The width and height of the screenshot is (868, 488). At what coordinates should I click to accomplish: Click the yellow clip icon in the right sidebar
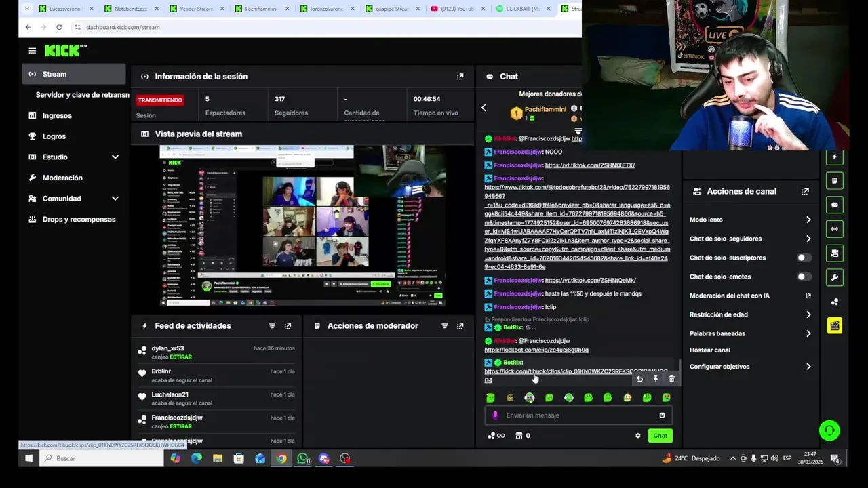pos(835,326)
